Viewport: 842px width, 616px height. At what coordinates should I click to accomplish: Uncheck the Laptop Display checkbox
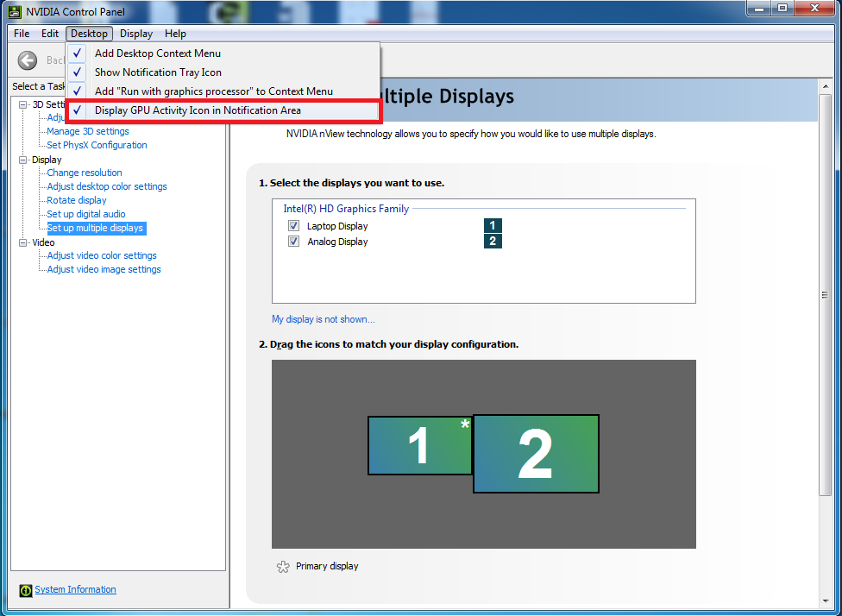(294, 225)
